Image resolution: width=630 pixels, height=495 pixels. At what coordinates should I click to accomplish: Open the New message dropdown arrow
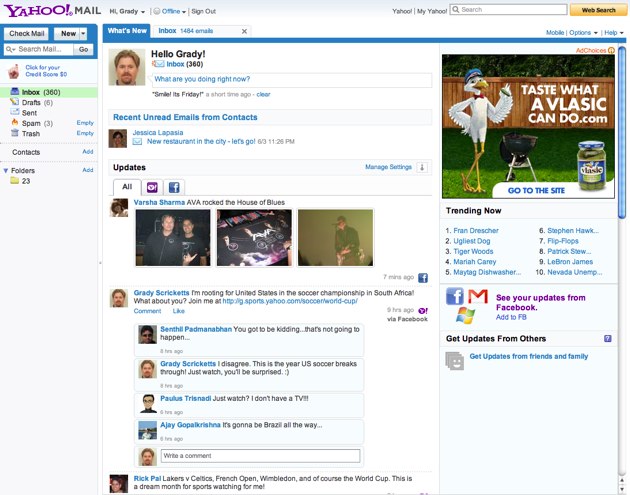click(83, 33)
